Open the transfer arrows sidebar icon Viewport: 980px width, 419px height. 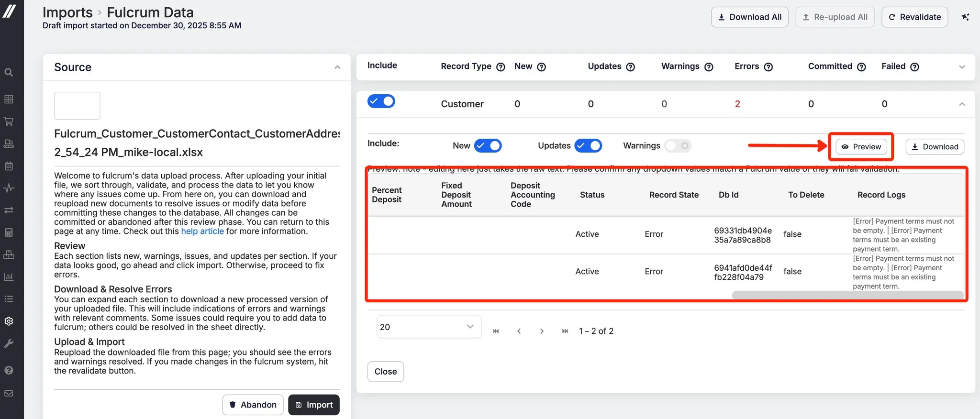tap(9, 210)
